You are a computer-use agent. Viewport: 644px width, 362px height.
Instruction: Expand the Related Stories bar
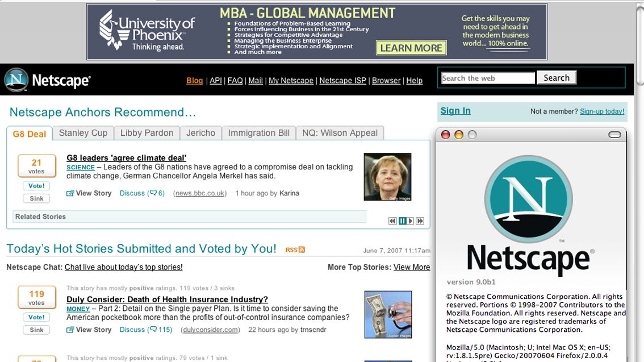tap(189, 217)
